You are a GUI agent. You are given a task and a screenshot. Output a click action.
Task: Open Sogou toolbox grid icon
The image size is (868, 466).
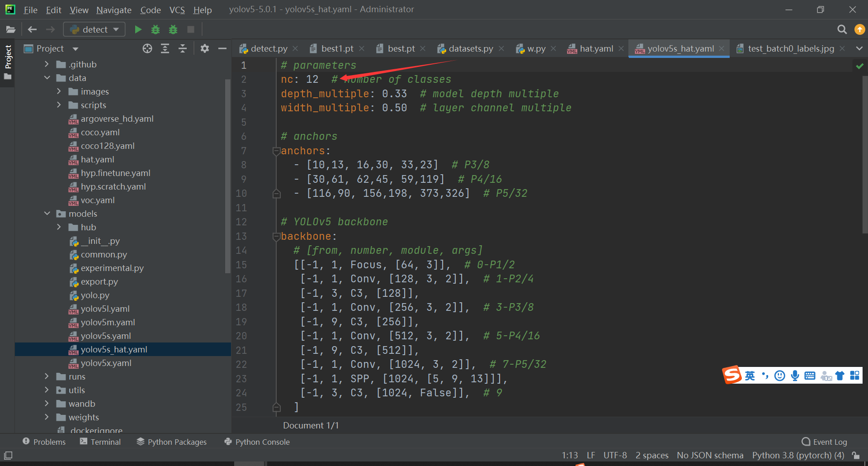point(854,376)
